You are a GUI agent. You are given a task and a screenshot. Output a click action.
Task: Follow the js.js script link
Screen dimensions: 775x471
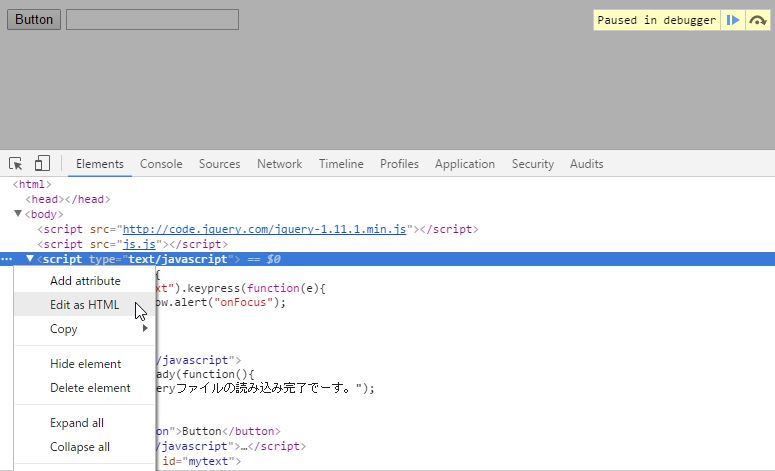[139, 244]
